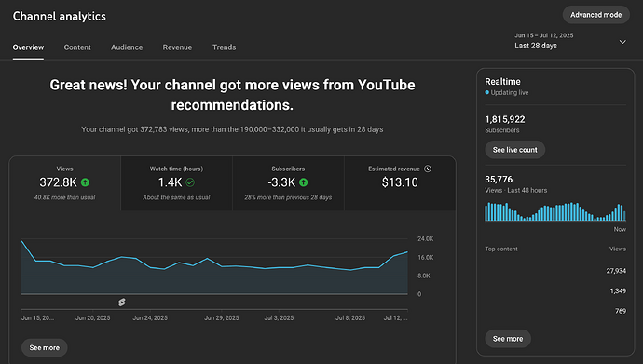The height and width of the screenshot is (364, 643).
Task: Expand the Last 28 days date range dropdown
Action: pyautogui.click(x=570, y=41)
